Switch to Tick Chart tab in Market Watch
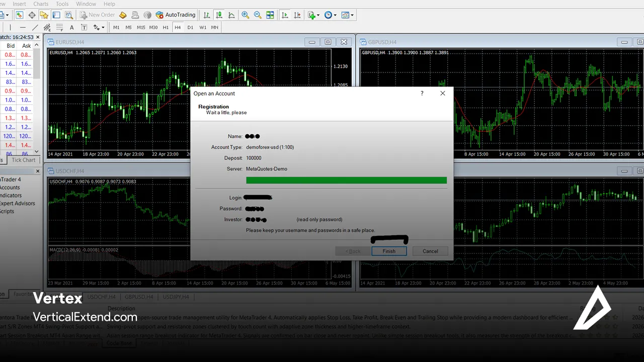The image size is (644, 362). tap(24, 160)
